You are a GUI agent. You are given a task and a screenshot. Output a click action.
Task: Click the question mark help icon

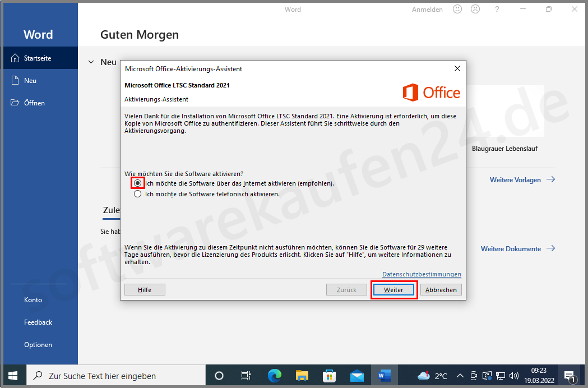click(x=497, y=9)
